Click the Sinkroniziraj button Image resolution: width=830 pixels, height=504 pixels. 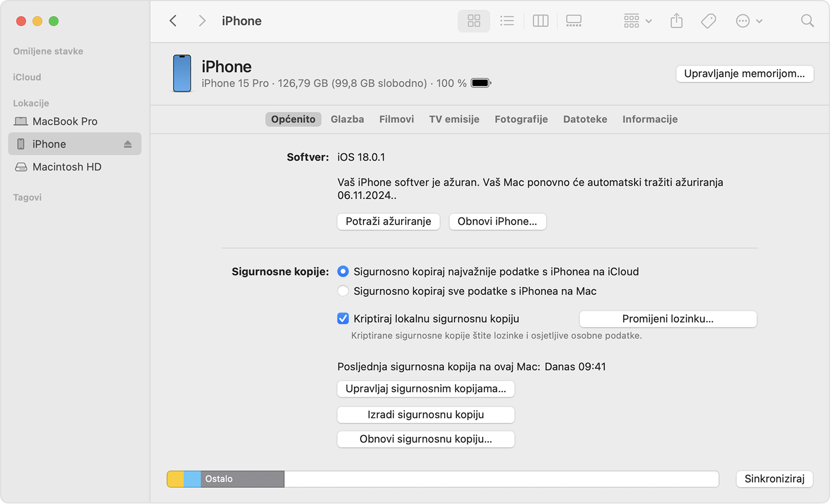774,479
